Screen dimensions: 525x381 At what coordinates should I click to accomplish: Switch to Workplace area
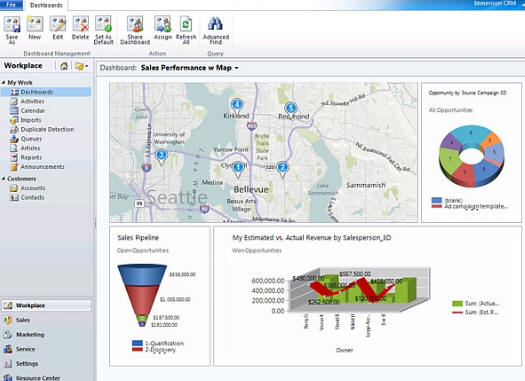coord(46,305)
